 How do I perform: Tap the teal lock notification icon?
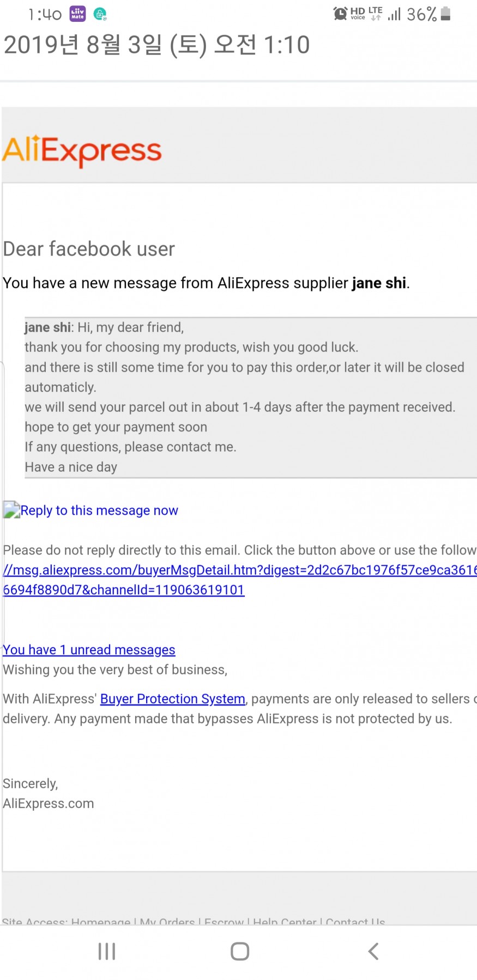point(100,14)
